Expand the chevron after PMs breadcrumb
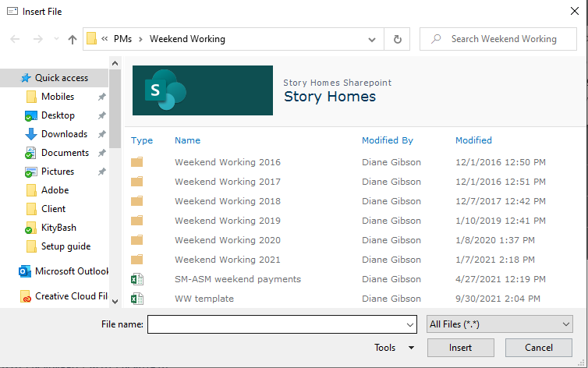This screenshot has height=368, width=588. (140, 39)
